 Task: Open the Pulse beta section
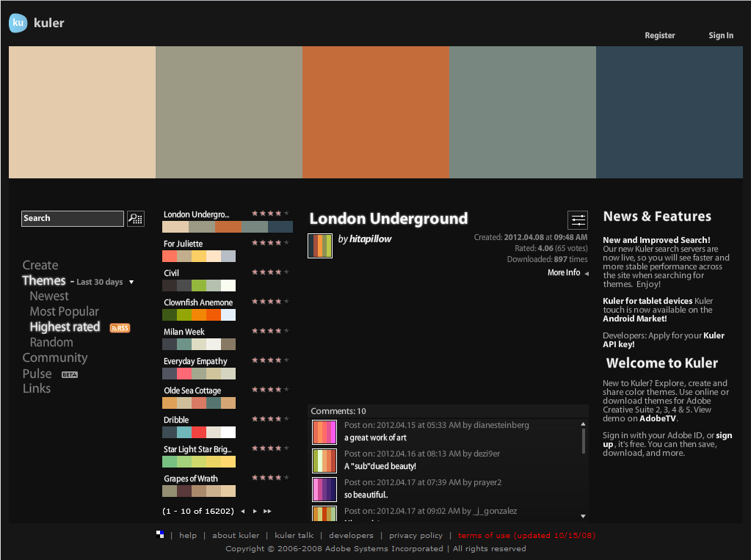(37, 374)
